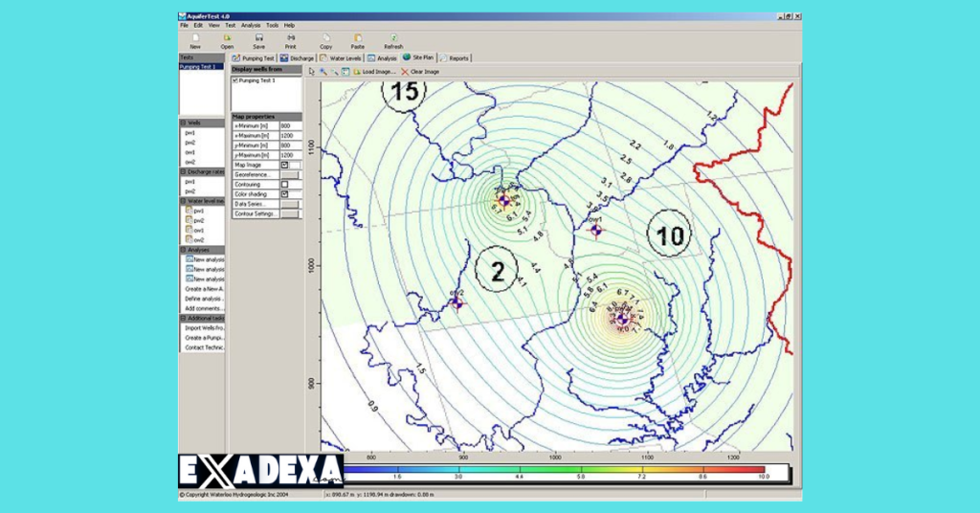Screen dimensions: 980x513
Task: Click the x-Minimum value field
Action: point(291,125)
